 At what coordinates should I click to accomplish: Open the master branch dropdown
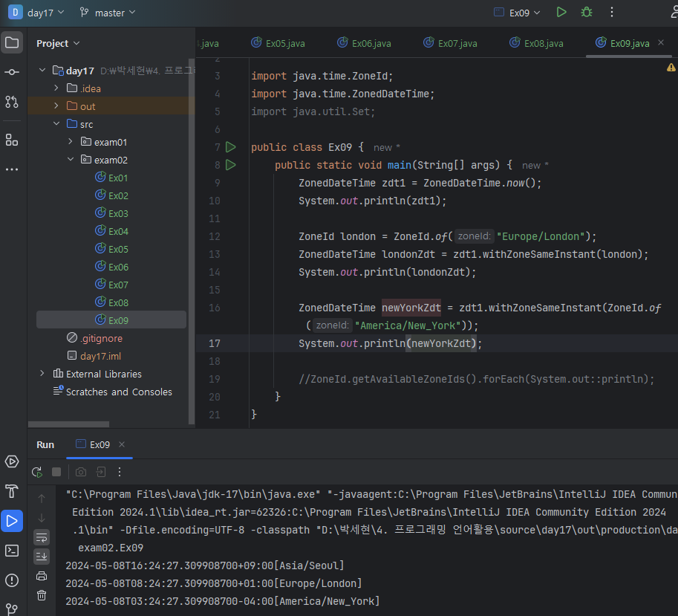click(108, 13)
